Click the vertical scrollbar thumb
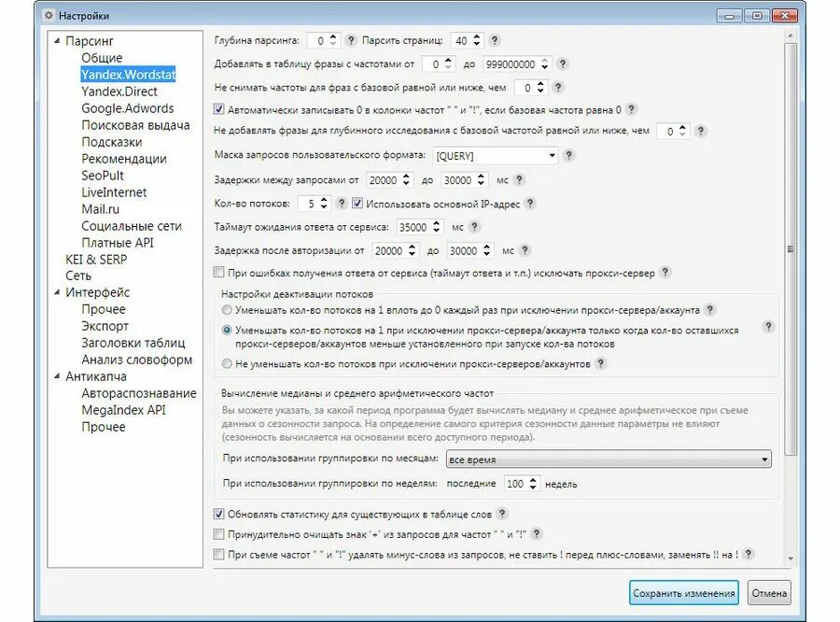This screenshot has height=622, width=840. pos(791,249)
